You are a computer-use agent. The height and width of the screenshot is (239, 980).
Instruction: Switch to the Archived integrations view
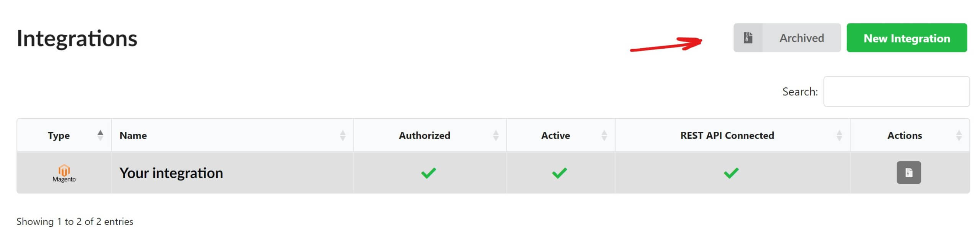[x=801, y=38]
